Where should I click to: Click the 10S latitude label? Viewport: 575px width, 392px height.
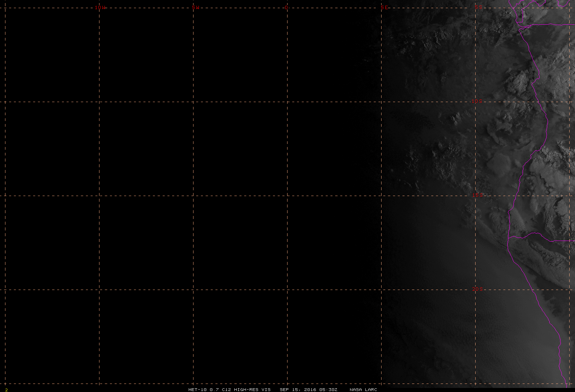pyautogui.click(x=477, y=101)
